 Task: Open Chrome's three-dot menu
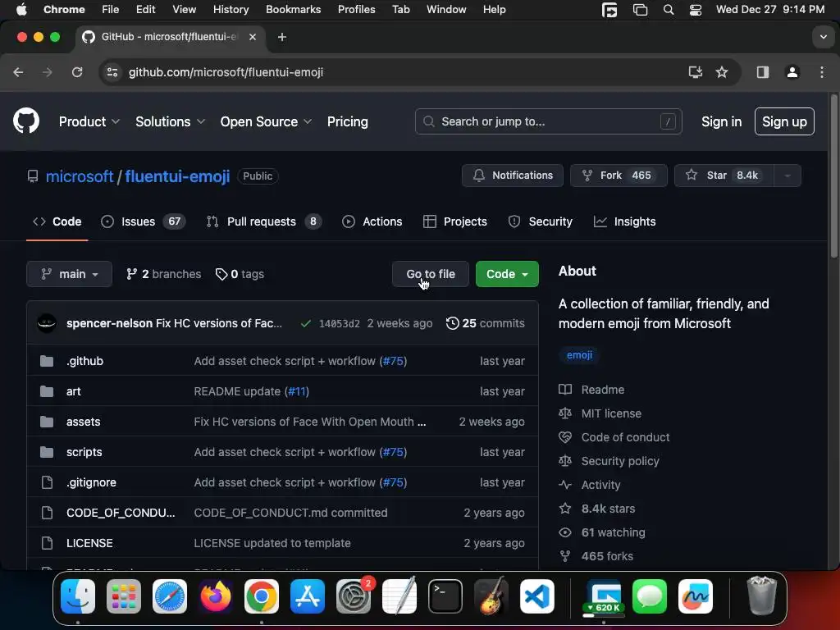pos(822,72)
